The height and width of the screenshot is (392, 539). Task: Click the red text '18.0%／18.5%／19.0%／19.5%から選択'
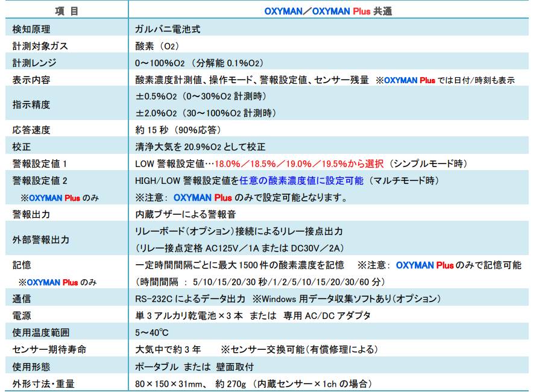299,163
